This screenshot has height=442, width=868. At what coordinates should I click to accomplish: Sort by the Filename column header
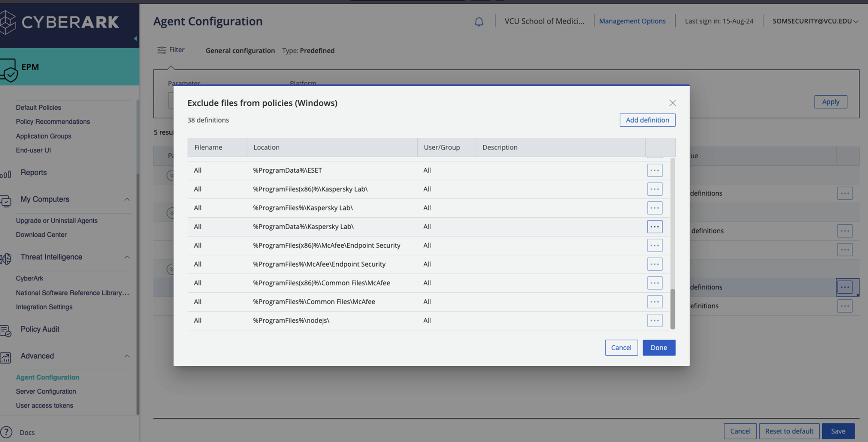point(217,147)
